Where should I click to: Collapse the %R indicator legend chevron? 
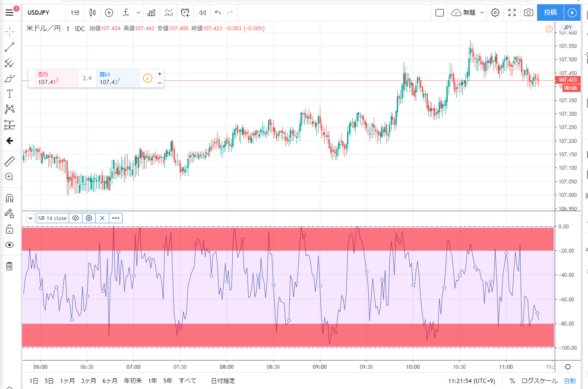coord(31,218)
